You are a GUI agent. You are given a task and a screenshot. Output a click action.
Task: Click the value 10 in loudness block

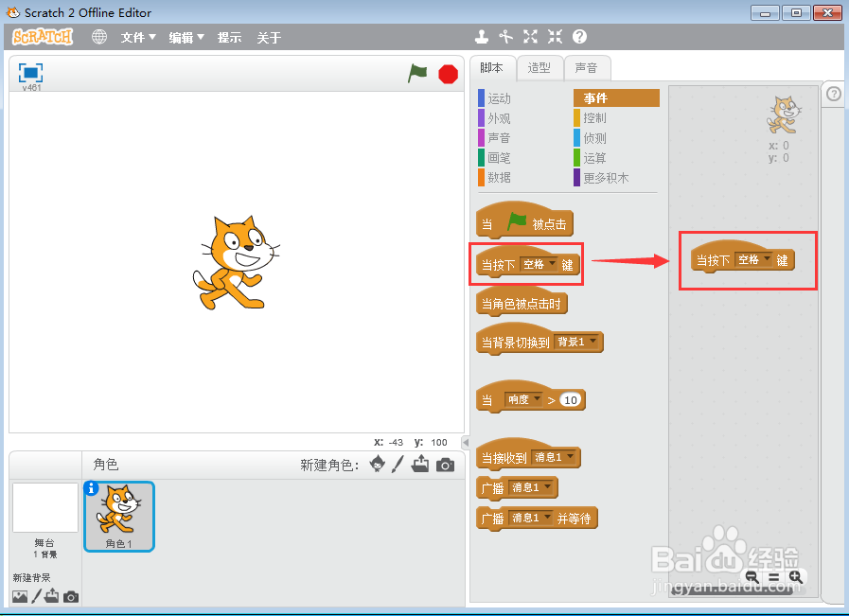pyautogui.click(x=570, y=400)
